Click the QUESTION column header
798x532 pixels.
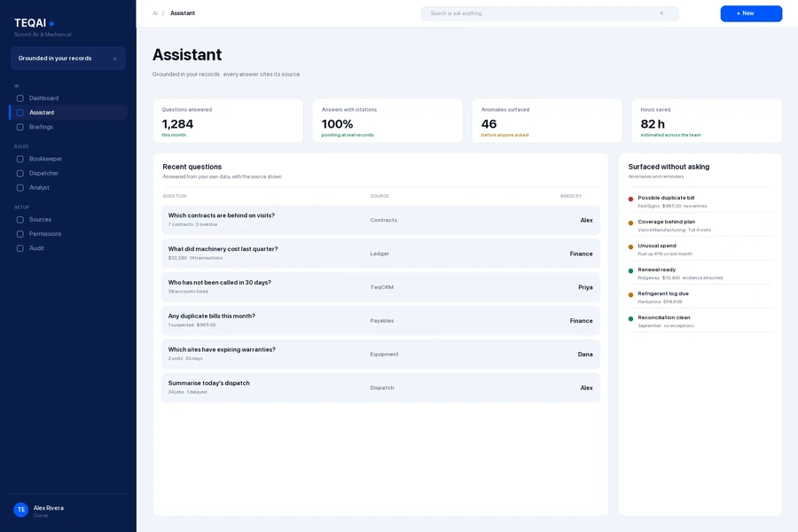175,196
